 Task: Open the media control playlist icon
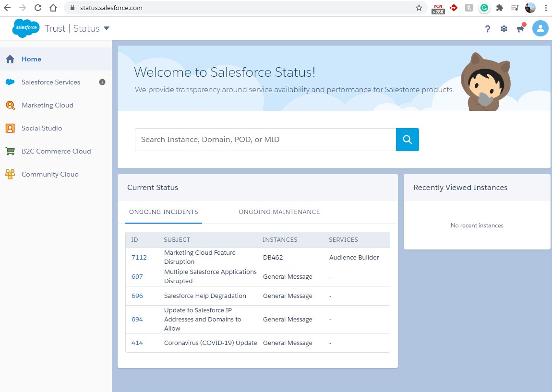(x=515, y=8)
